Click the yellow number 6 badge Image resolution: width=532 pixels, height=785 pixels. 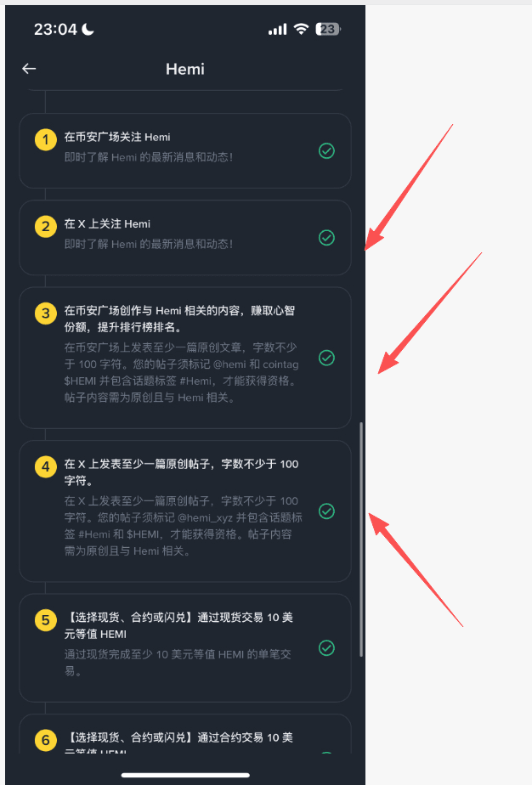[46, 740]
